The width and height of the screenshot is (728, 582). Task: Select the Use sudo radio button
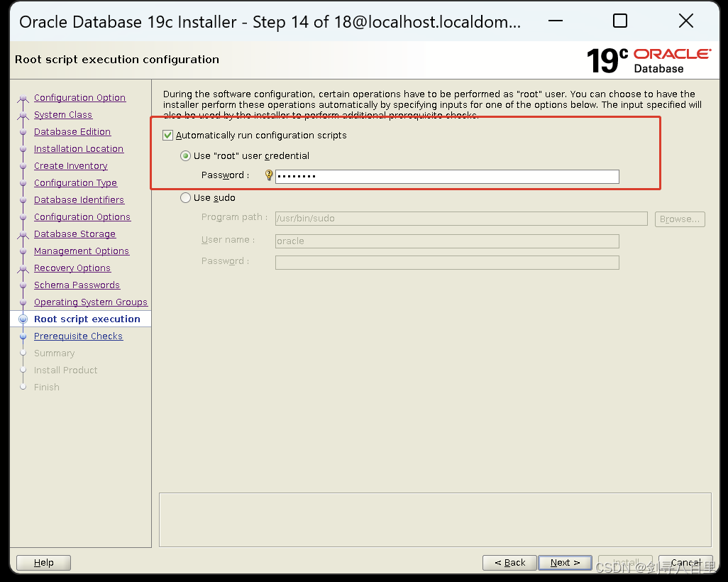pyautogui.click(x=185, y=197)
